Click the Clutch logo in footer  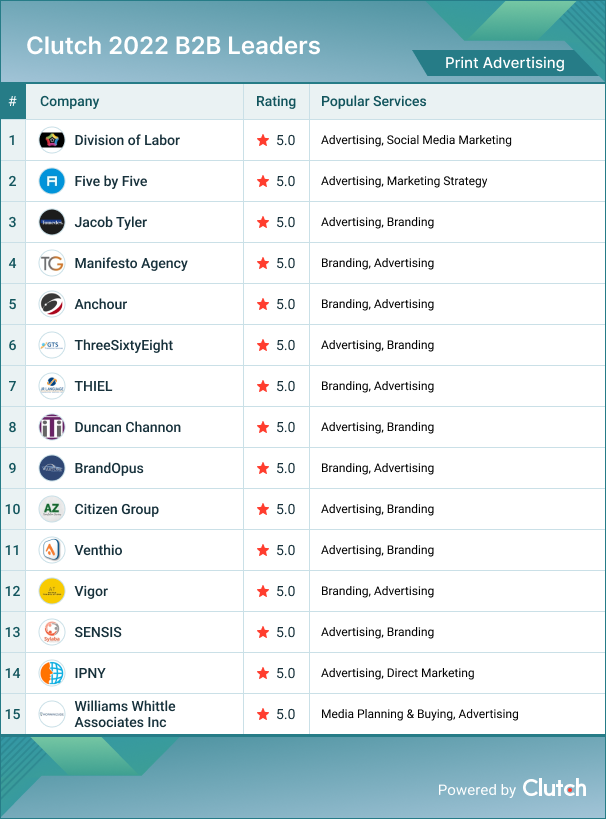(554, 788)
